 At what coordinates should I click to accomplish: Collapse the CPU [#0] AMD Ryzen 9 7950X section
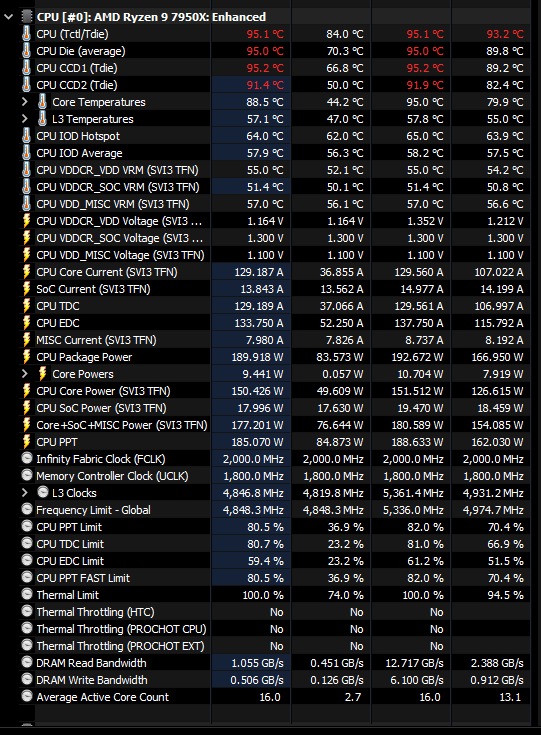coord(8,17)
